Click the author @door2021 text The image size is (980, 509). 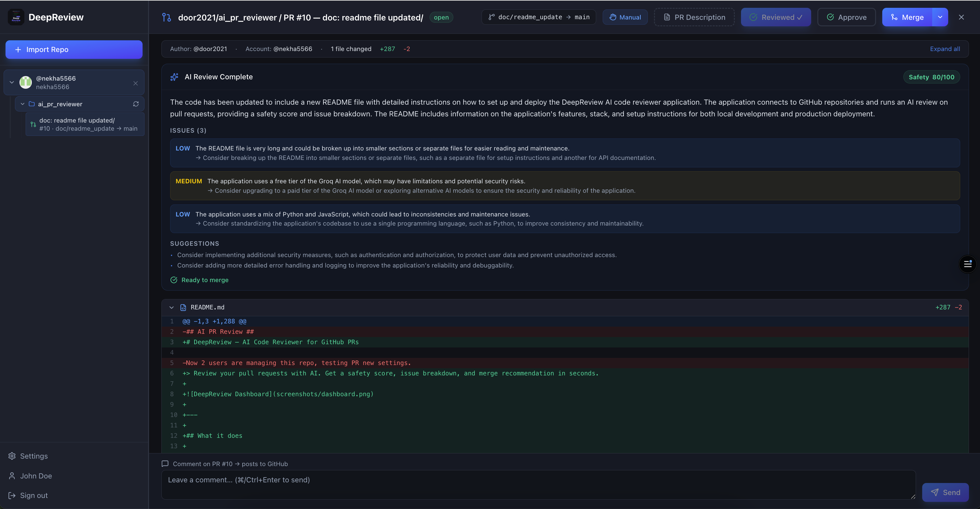[x=210, y=49]
